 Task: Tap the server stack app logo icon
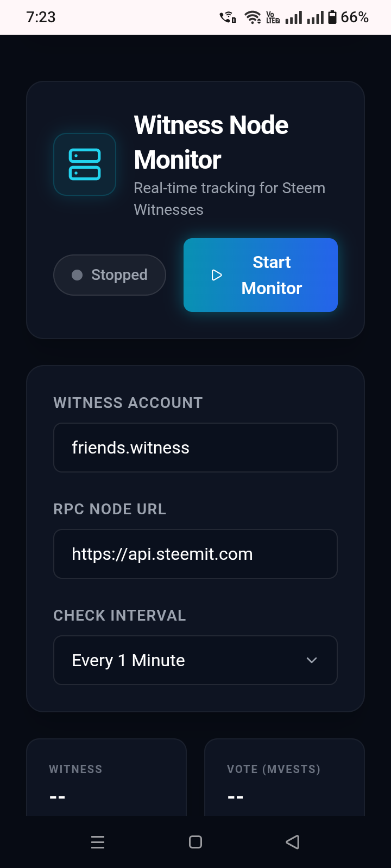tap(85, 164)
